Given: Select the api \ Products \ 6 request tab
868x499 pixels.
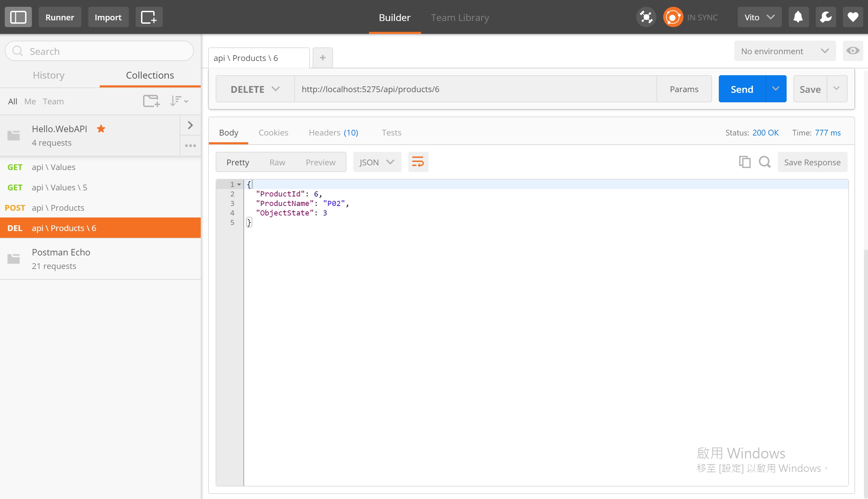Looking at the screenshot, I should pyautogui.click(x=259, y=58).
